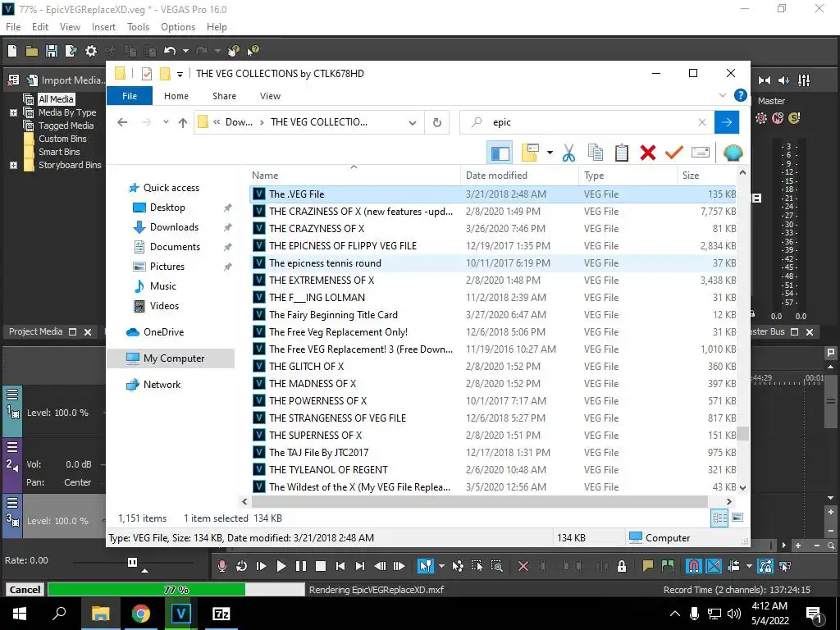Click the Loop Playback icon in transport bar
Screen dimensions: 840x630
242,566
